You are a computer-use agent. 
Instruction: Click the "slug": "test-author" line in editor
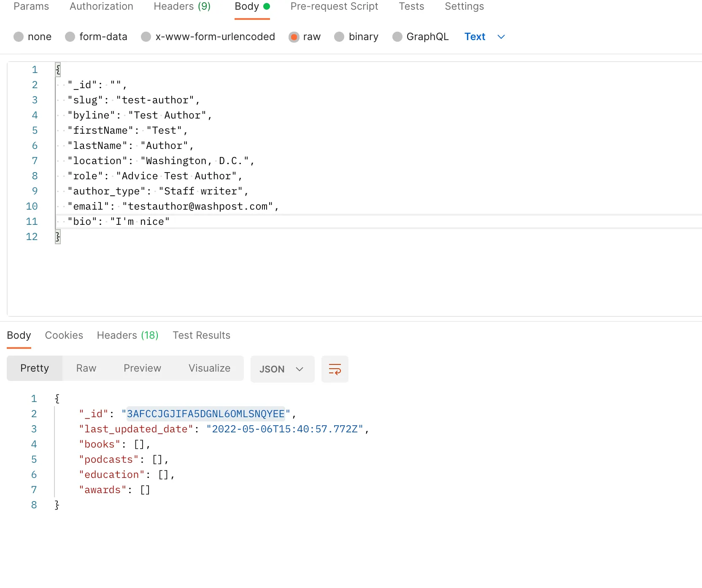pyautogui.click(x=133, y=100)
